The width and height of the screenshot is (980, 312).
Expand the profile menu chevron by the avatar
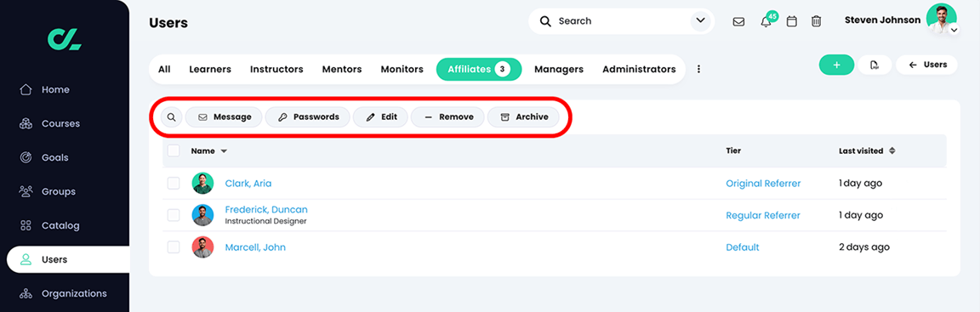(953, 29)
